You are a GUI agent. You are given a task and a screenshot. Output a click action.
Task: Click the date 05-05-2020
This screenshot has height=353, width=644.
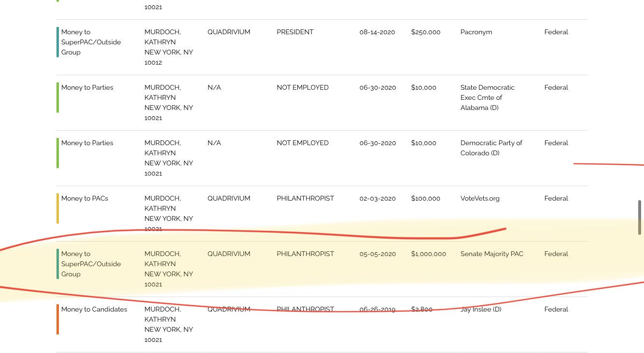click(x=378, y=254)
